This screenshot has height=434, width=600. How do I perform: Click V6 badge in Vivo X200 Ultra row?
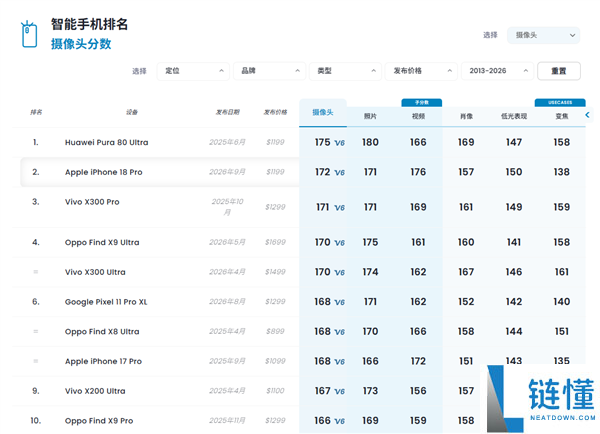339,391
